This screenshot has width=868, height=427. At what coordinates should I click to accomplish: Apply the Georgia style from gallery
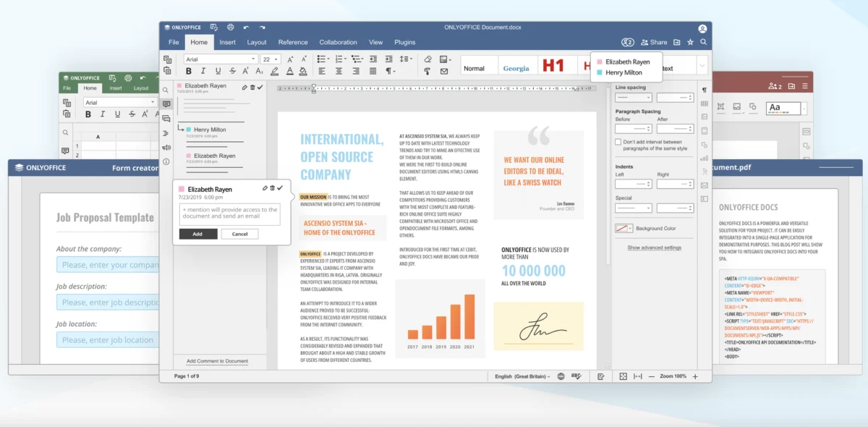tap(516, 68)
